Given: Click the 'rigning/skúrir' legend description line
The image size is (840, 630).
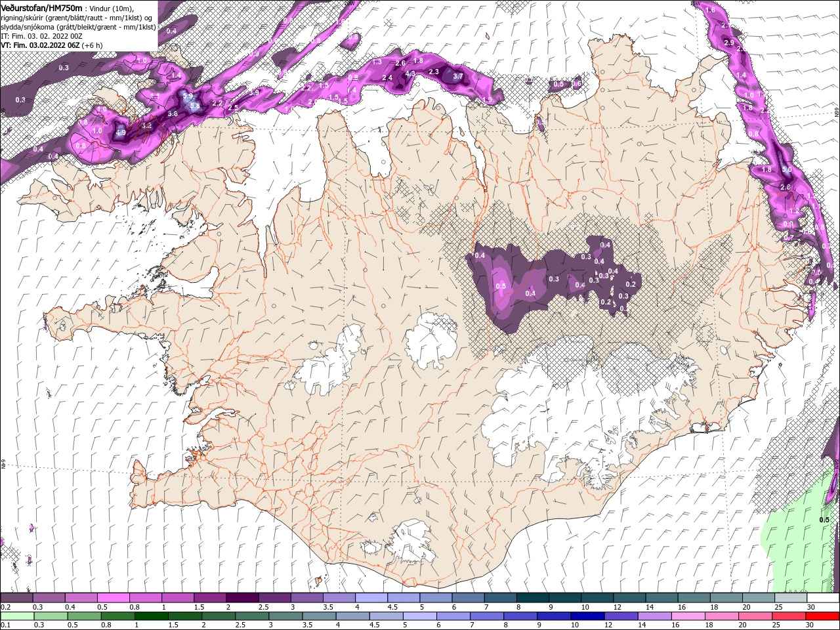Looking at the screenshot, I should pyautogui.click(x=76, y=18).
